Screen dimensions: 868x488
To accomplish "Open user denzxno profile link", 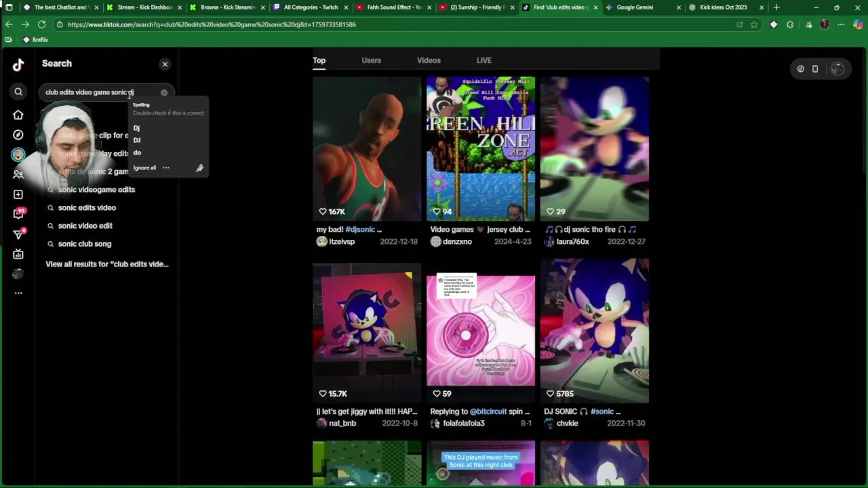I will (x=457, y=242).
